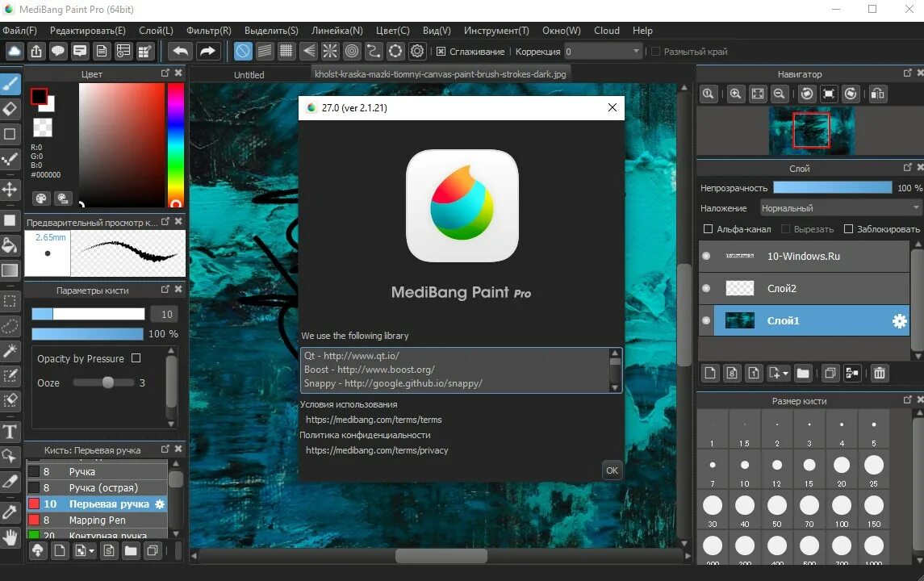Select the Hand pan tool

(10, 537)
